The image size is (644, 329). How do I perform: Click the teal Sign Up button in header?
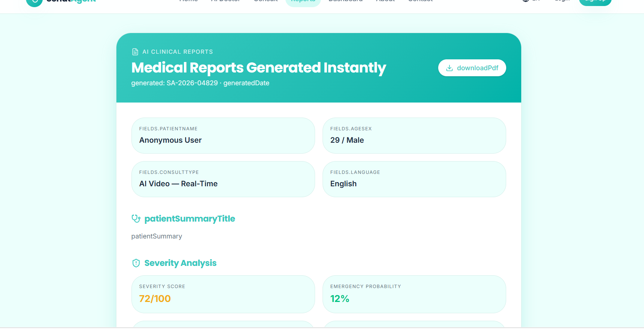(595, 2)
